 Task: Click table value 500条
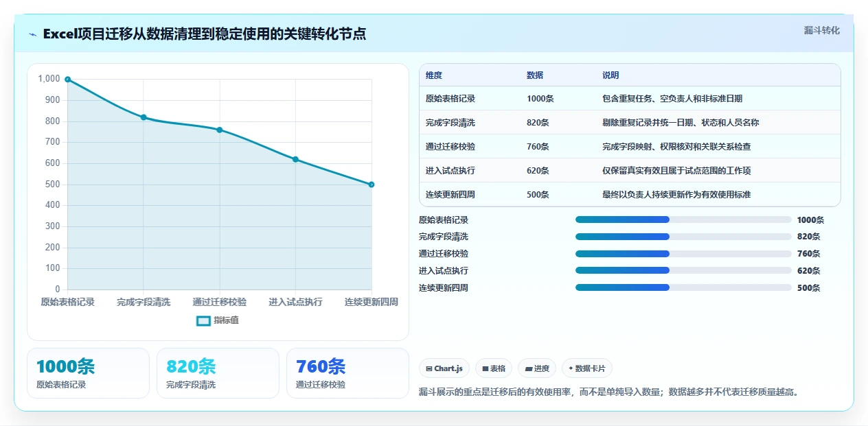[x=538, y=195]
